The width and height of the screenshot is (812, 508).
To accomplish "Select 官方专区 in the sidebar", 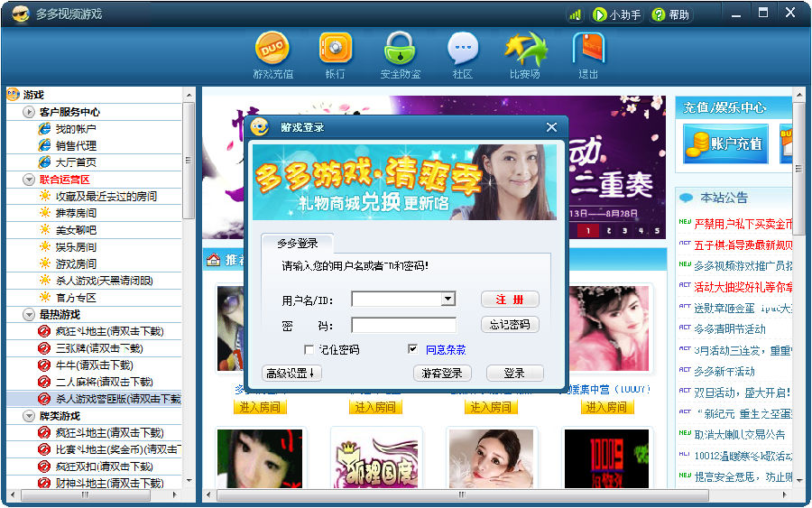I will tap(76, 298).
